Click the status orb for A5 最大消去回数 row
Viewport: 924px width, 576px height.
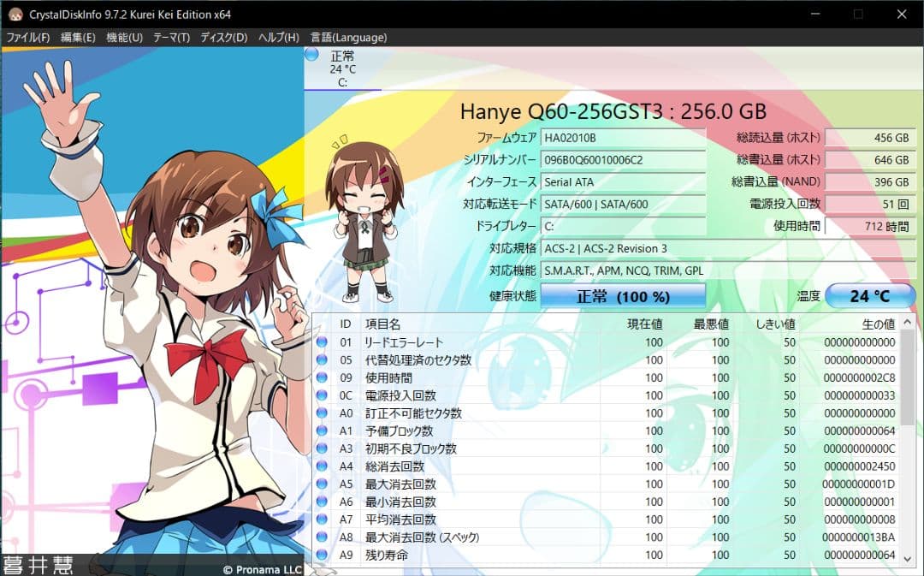(322, 484)
